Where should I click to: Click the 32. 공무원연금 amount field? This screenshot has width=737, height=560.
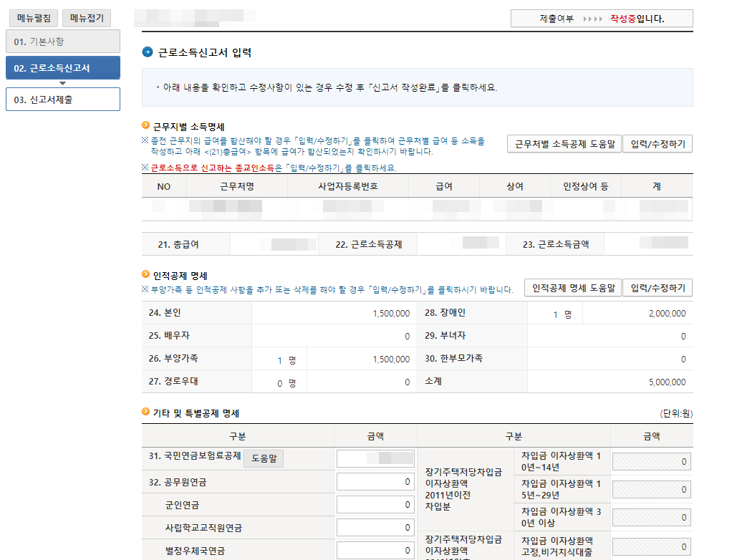coord(375,481)
